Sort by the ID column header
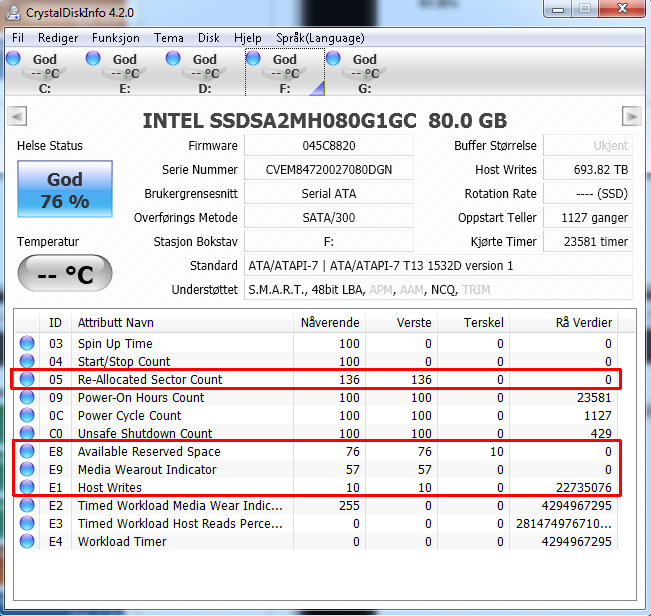Viewport: 651px width, 616px height. tap(55, 323)
